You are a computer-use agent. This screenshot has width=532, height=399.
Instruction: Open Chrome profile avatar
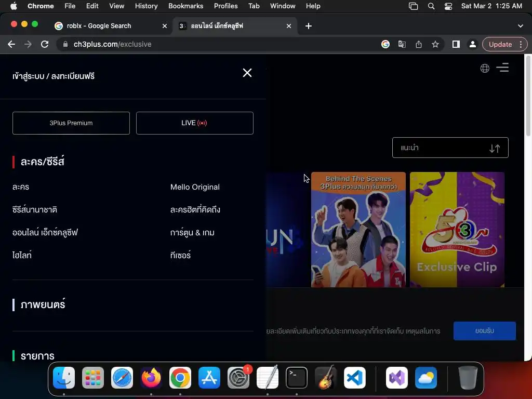[x=472, y=45]
